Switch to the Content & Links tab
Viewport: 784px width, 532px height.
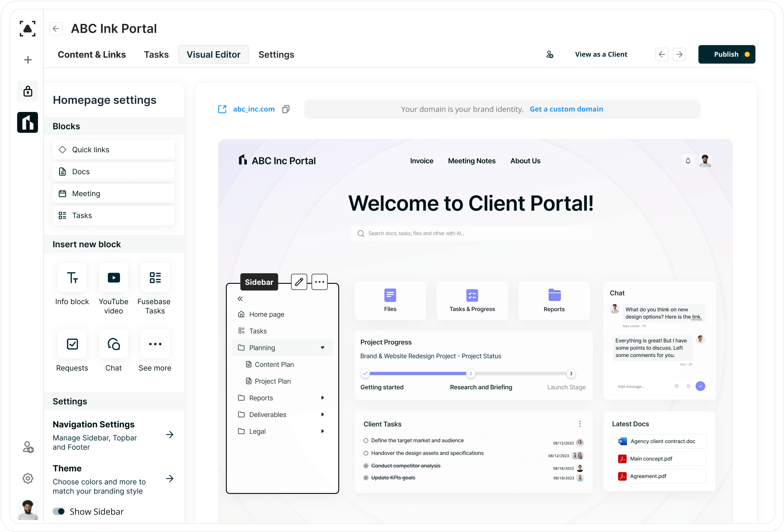coord(92,54)
